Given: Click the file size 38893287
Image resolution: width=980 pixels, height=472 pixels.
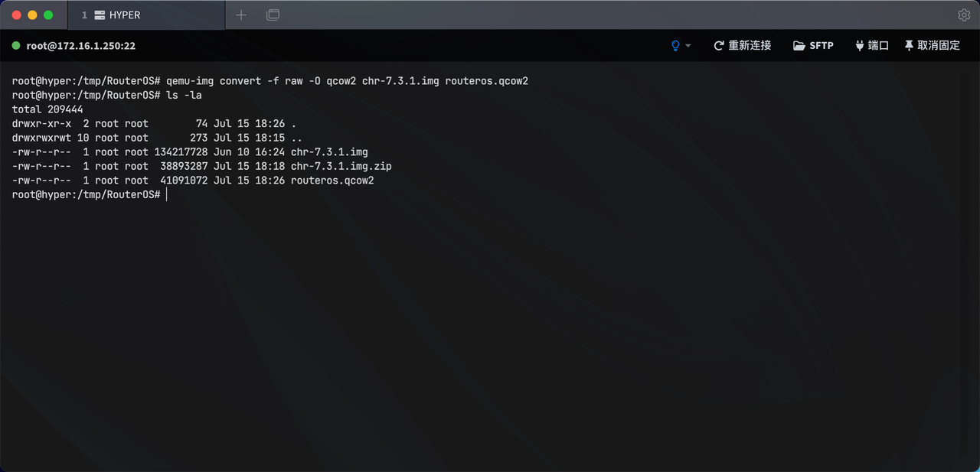Looking at the screenshot, I should pyautogui.click(x=184, y=166).
